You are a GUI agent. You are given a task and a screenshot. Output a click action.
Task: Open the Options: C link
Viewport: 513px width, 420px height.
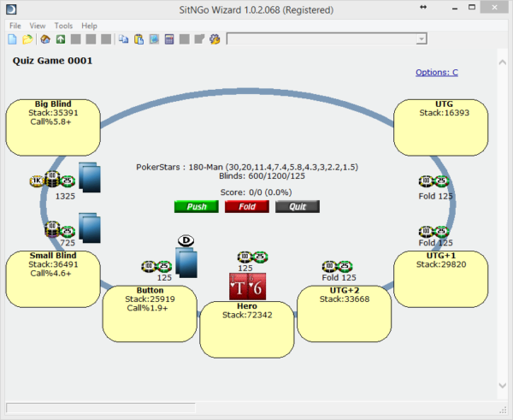(437, 72)
